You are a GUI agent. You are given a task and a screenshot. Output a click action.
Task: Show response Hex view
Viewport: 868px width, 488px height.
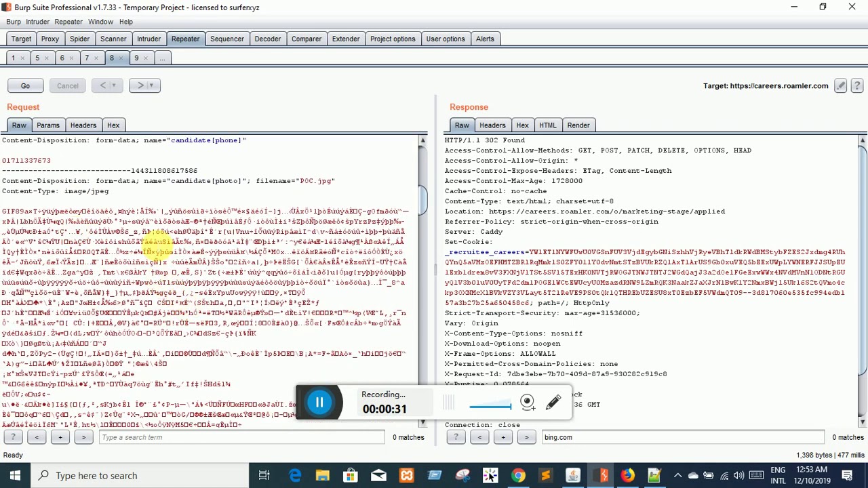tap(522, 125)
